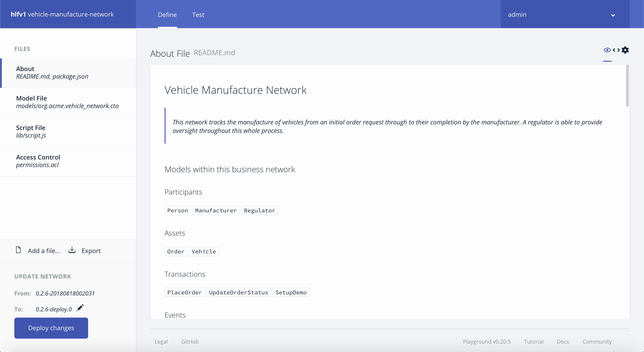
Task: Open the Tutorial footer link
Action: pos(534,341)
